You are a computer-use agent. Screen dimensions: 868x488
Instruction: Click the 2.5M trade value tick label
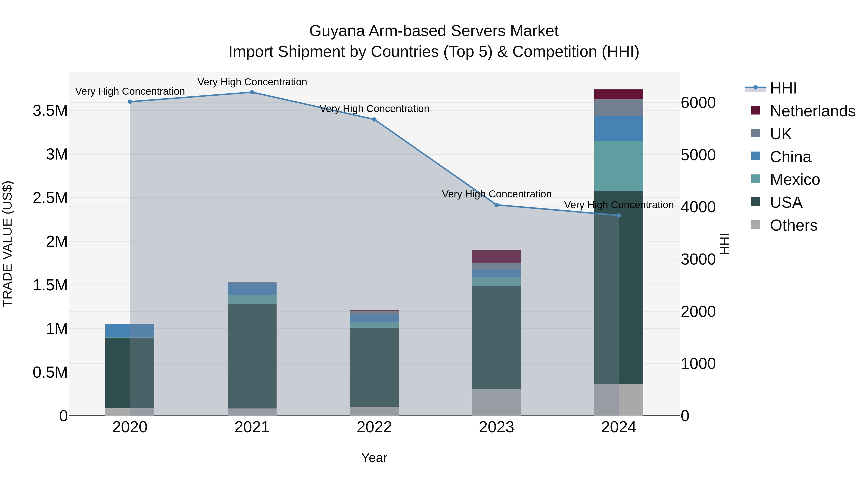click(x=50, y=198)
